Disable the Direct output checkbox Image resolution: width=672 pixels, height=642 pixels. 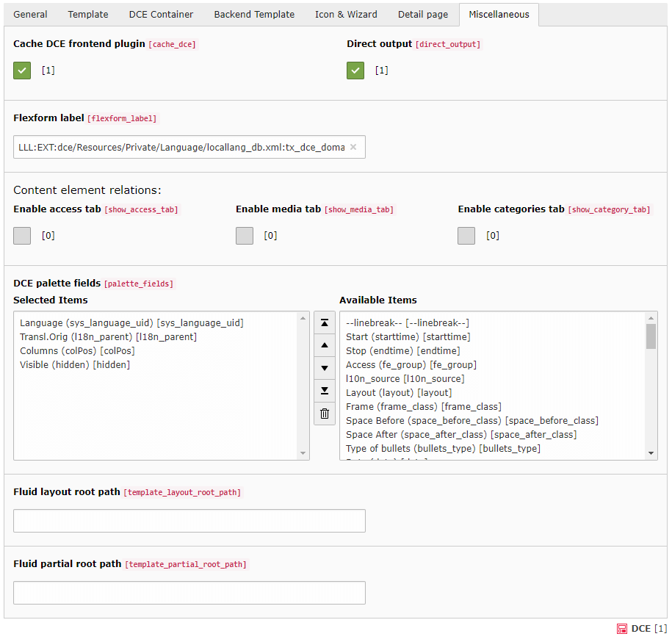coord(355,71)
